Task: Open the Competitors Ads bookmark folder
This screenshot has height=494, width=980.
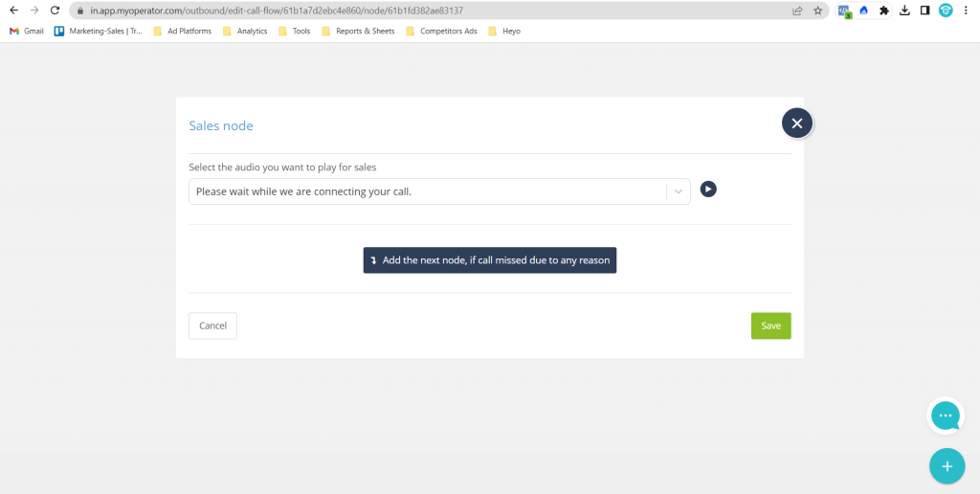Action: pyautogui.click(x=441, y=31)
